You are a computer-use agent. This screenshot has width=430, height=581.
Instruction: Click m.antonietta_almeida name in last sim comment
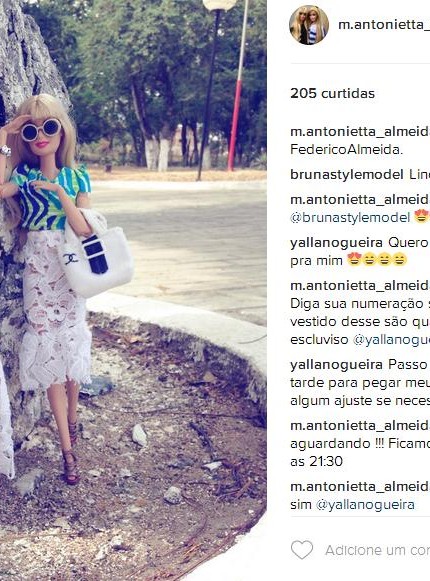[x=360, y=487]
